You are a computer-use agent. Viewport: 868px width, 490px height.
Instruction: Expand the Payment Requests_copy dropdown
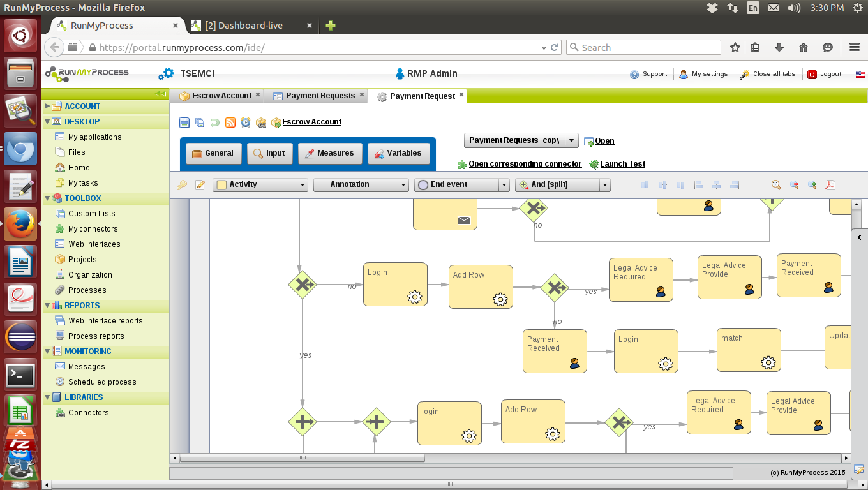click(x=572, y=141)
